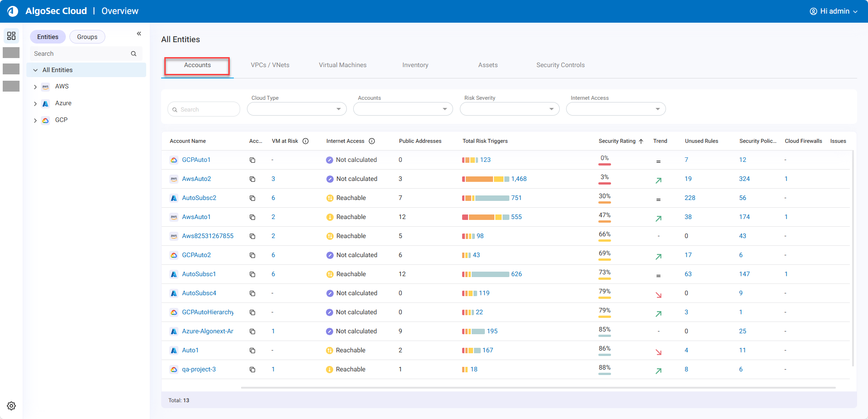Copy account ID for AwsAuto1
Screen dimensions: 868x419
(x=252, y=217)
